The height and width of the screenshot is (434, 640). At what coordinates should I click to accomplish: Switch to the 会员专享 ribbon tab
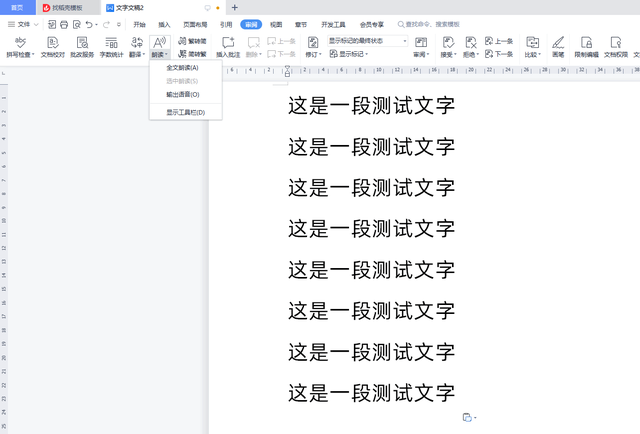(371, 24)
